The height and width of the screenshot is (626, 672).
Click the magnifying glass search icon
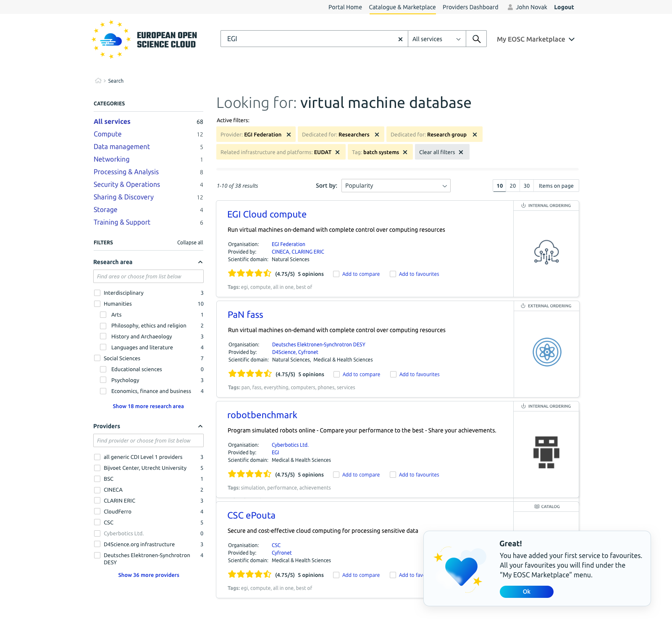(476, 39)
